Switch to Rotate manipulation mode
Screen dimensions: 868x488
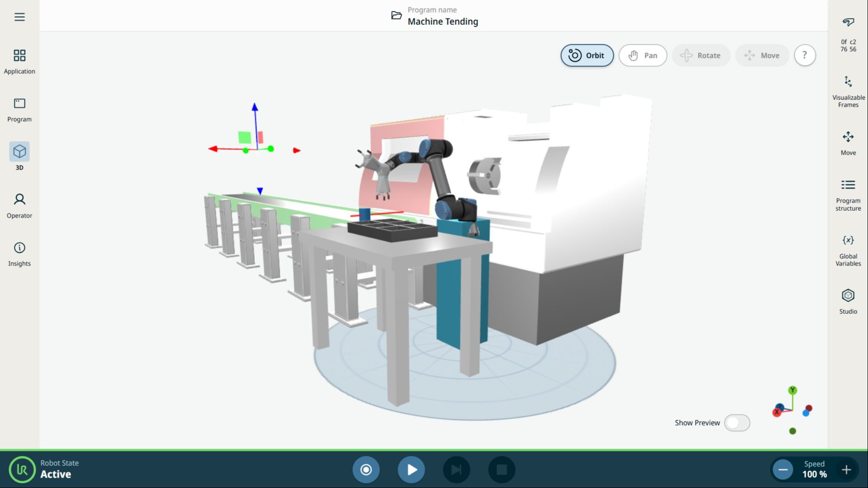701,55
